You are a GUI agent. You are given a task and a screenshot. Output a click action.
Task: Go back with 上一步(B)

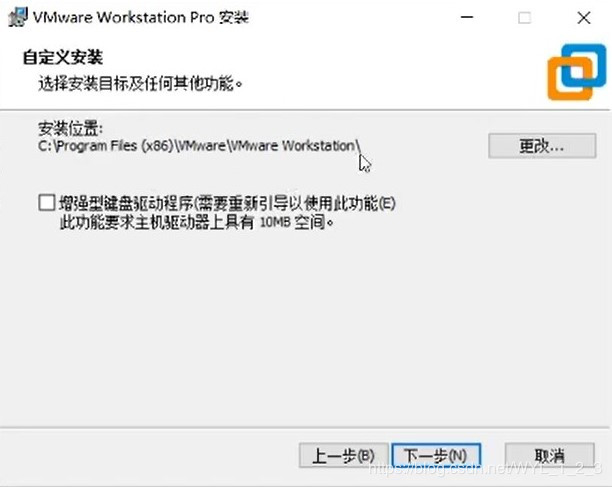pos(343,455)
